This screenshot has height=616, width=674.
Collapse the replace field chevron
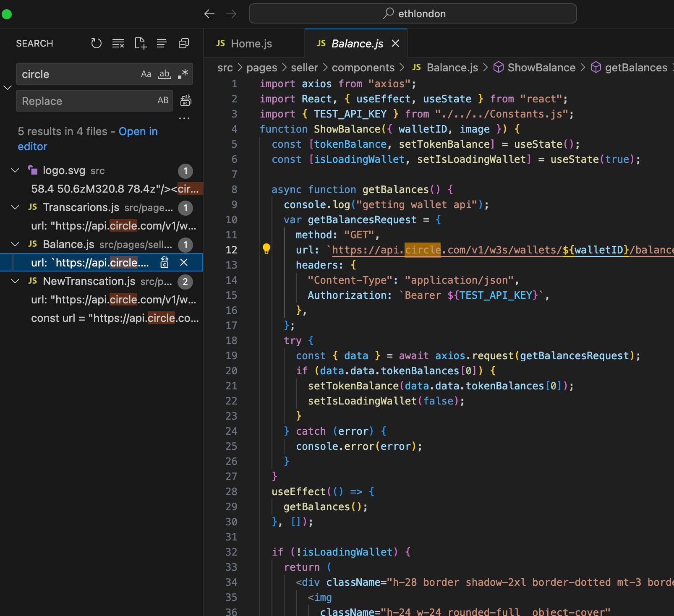(8, 87)
